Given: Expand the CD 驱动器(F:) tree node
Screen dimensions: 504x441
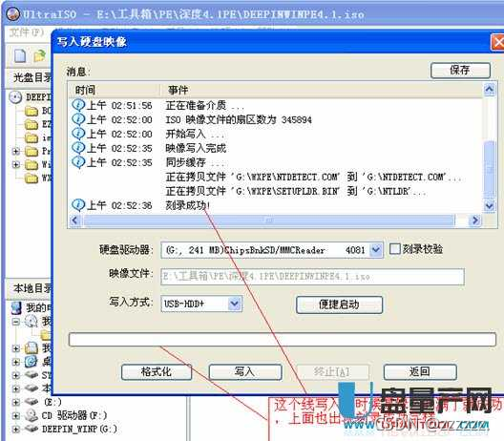Looking at the screenshot, I should (15, 415).
